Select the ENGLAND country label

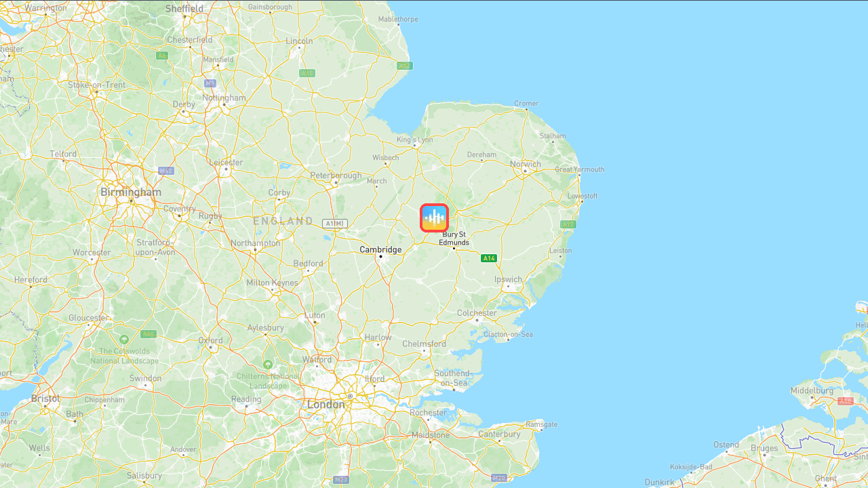click(283, 221)
